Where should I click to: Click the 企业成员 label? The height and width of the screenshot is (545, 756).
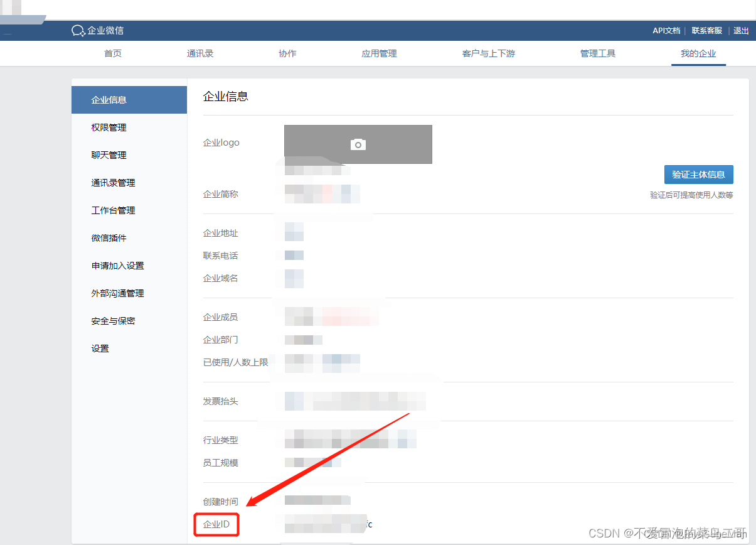(221, 318)
